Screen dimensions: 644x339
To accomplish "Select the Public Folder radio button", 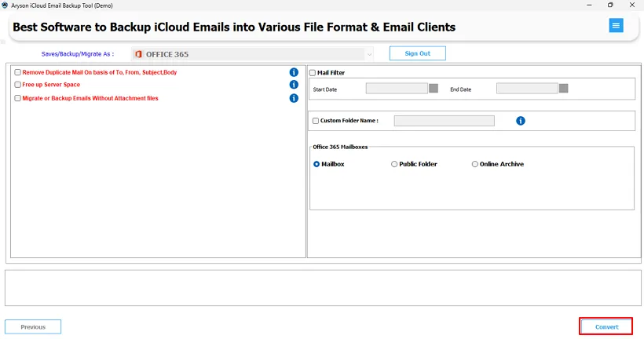I will click(x=394, y=164).
